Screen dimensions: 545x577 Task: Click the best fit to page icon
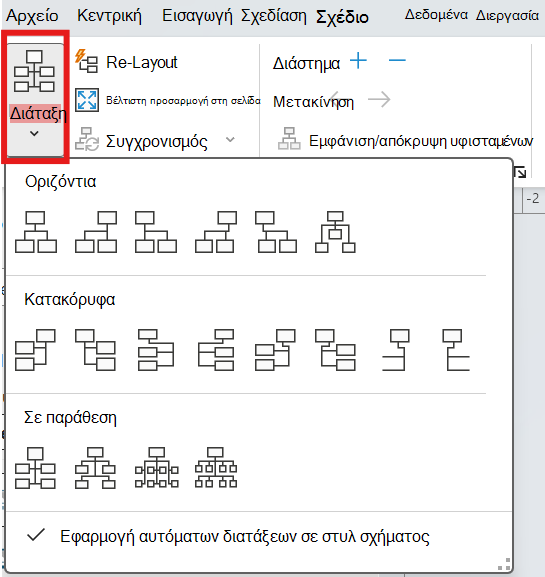pos(87,100)
